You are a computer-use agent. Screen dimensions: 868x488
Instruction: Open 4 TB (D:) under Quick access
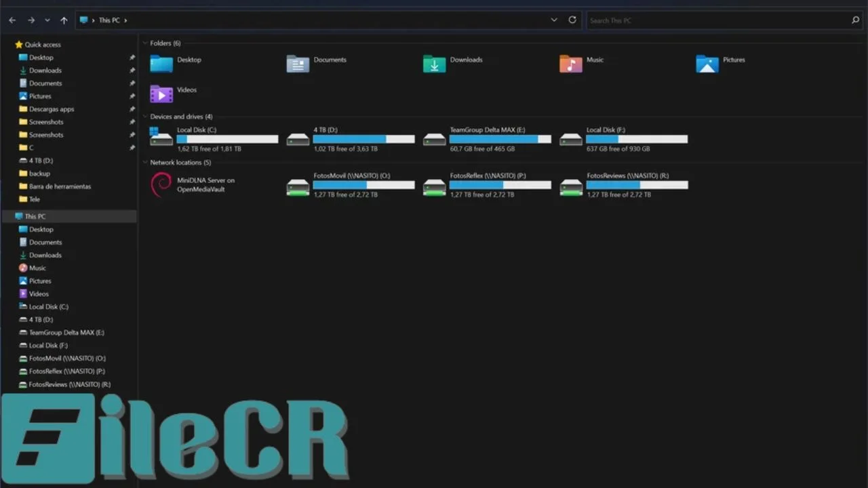pos(41,161)
